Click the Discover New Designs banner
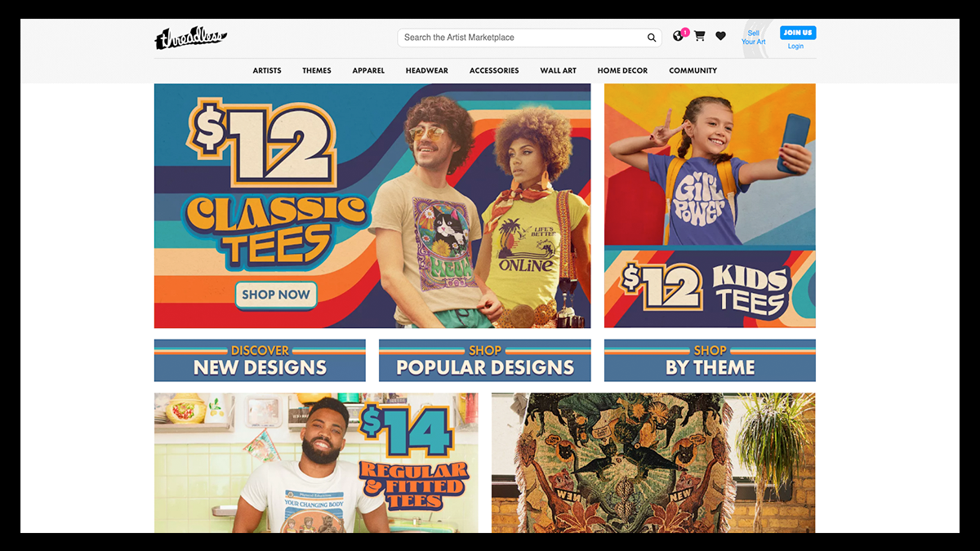Screen dimensions: 980x551 coord(260,361)
